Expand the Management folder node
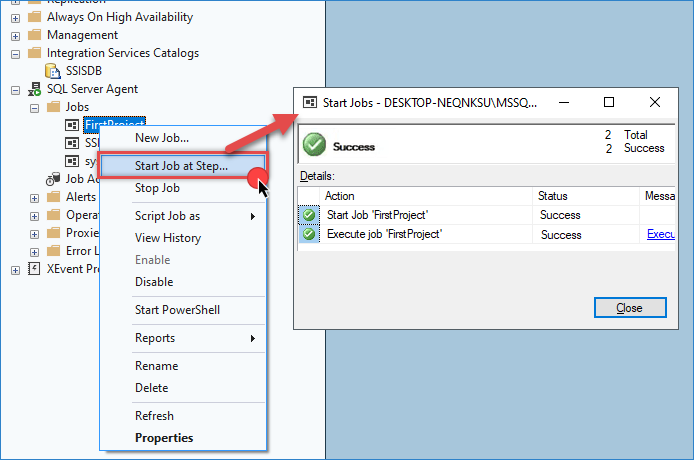694x460 pixels. pyautogui.click(x=16, y=35)
